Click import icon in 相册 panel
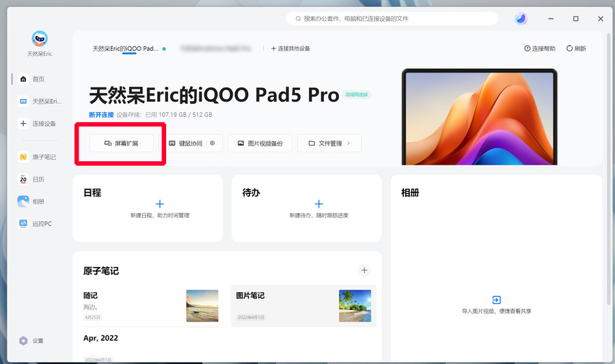 coord(496,300)
